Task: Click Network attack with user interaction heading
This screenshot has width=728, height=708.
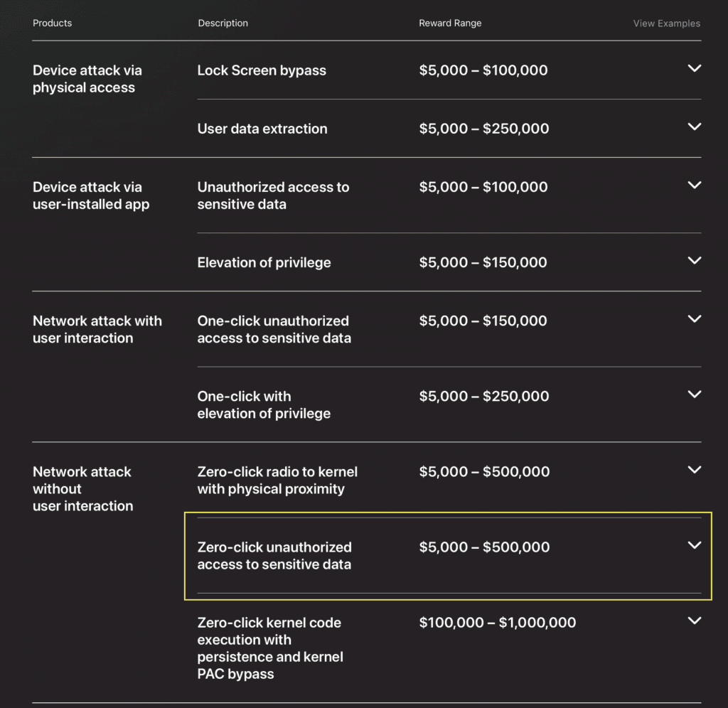Action: (x=97, y=329)
